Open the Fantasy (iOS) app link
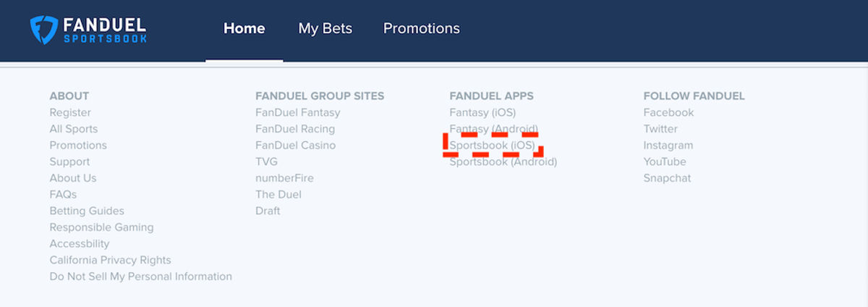 pos(482,113)
